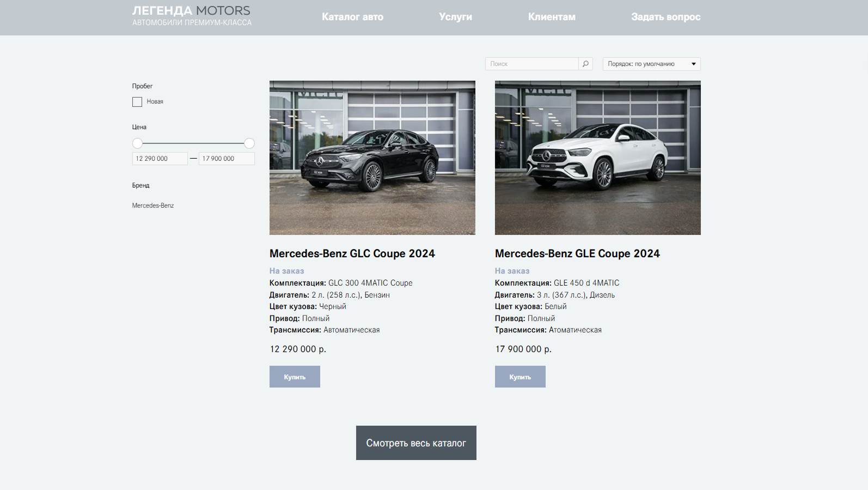This screenshot has height=490, width=868.
Task: Click Купить for the GLC Coupe
Action: pyautogui.click(x=295, y=377)
